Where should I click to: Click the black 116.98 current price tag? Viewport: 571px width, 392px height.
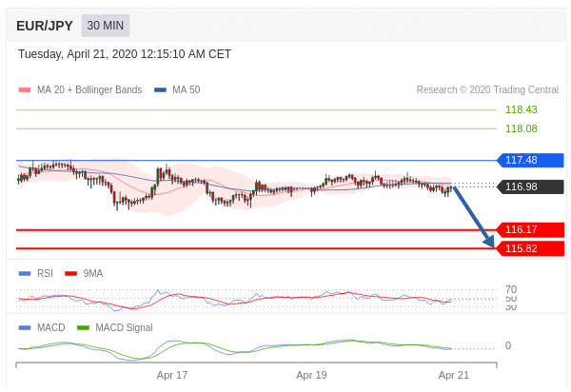(531, 186)
